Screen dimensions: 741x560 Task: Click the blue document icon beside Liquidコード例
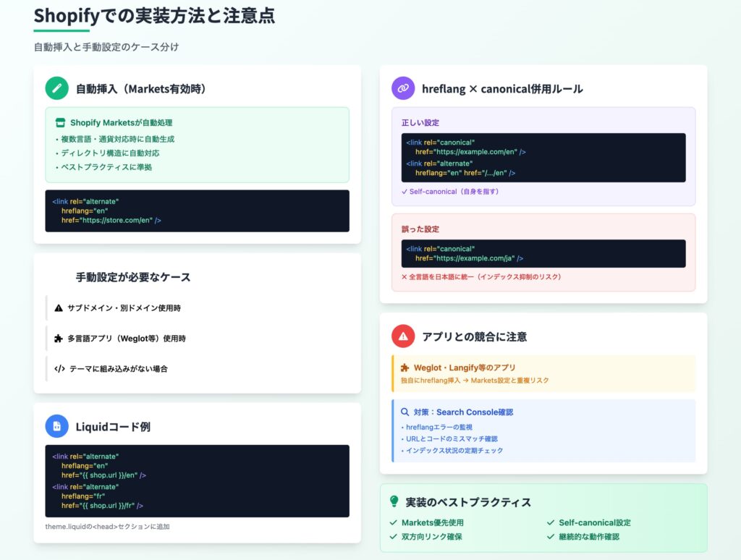pyautogui.click(x=56, y=426)
